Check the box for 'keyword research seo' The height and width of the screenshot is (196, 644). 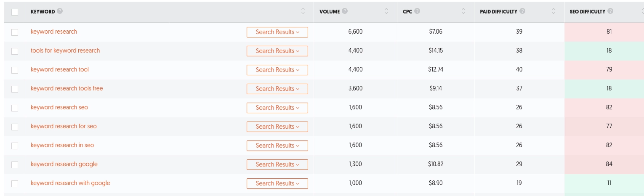click(x=15, y=108)
